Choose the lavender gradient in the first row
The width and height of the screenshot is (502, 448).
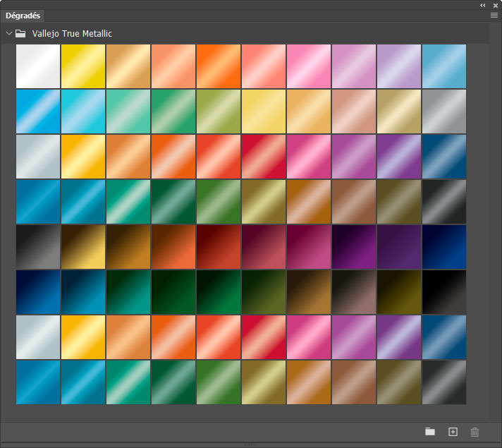(399, 66)
